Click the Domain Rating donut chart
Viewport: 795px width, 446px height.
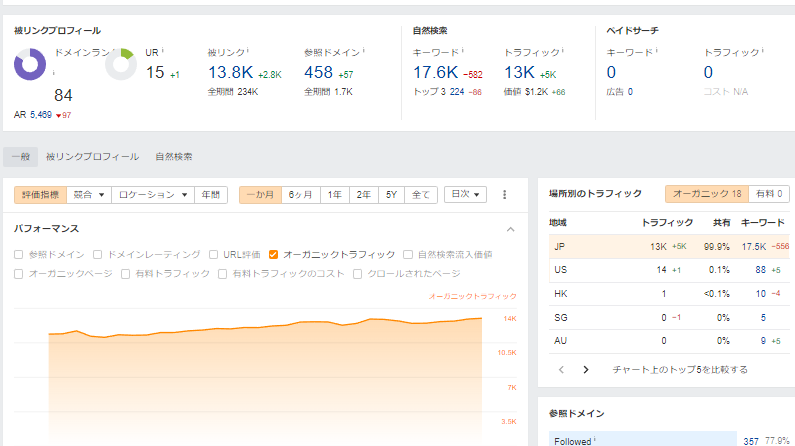click(x=29, y=64)
